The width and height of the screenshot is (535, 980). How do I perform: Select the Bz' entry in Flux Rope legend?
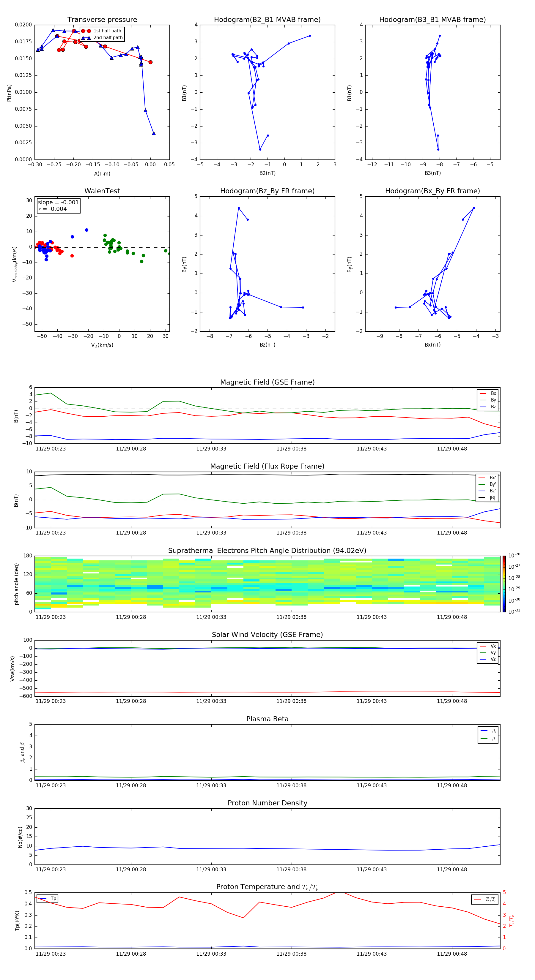pos(487,491)
